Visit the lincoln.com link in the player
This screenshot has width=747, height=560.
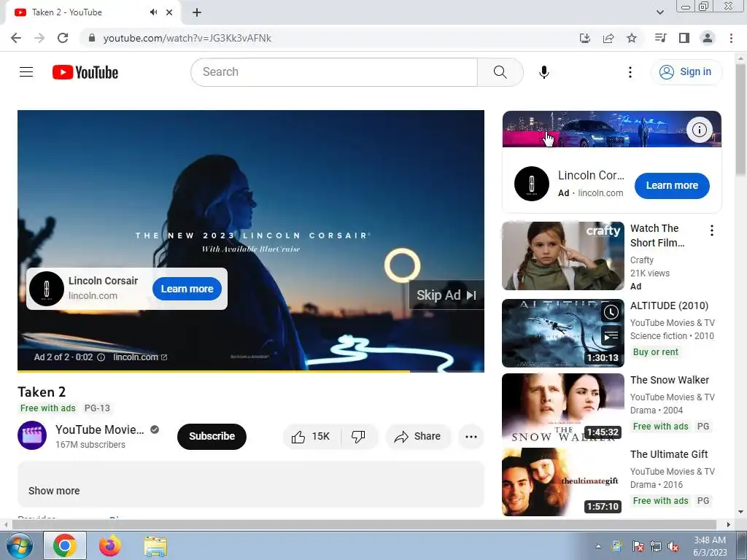coord(139,357)
